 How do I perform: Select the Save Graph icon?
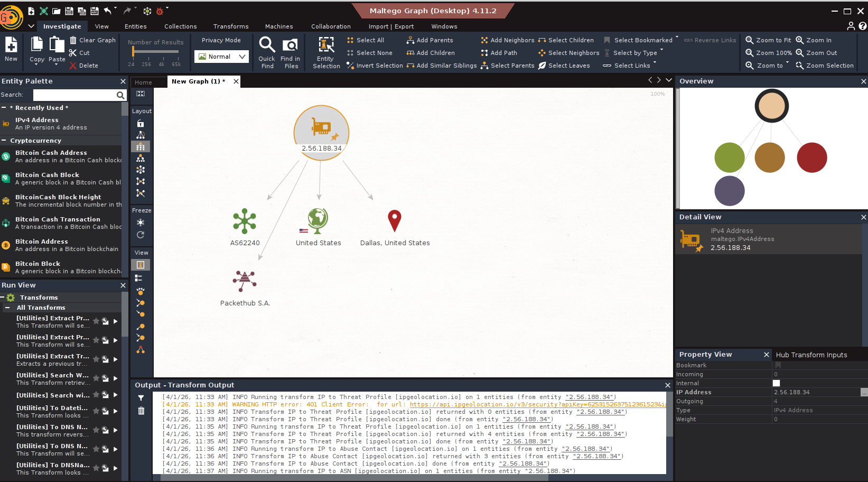point(69,11)
